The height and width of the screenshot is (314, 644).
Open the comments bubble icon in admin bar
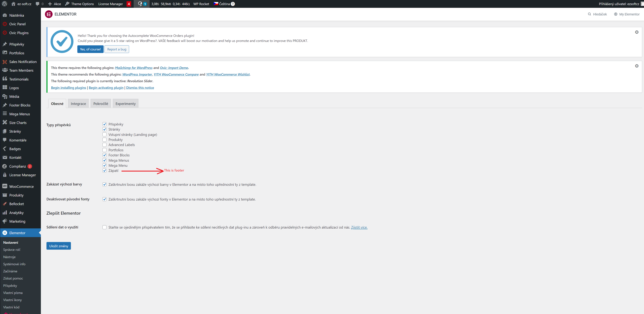pos(37,4)
